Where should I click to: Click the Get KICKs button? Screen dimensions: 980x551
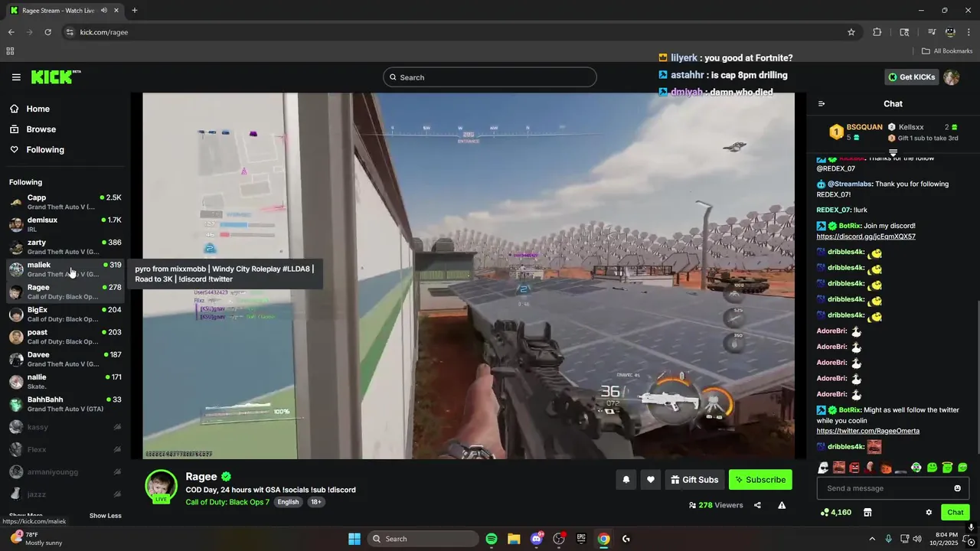[x=911, y=77]
